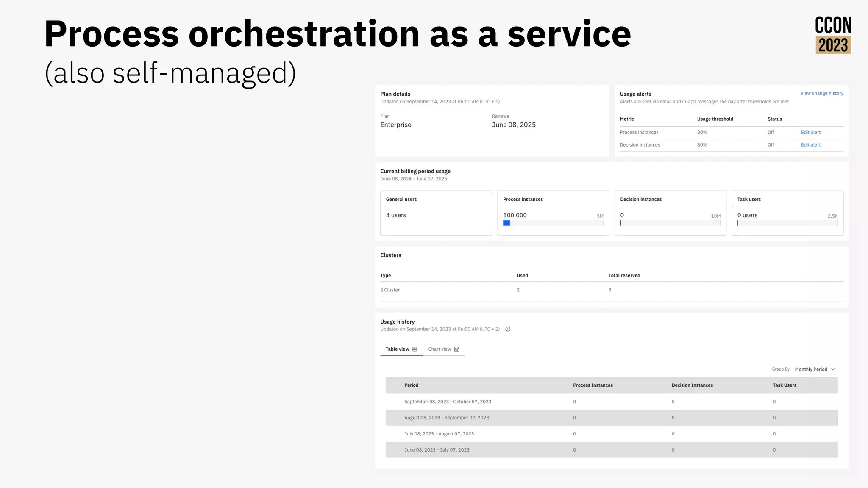Click the Status column header in Usage alerts
Image resolution: width=868 pixels, height=488 pixels.
tap(775, 119)
